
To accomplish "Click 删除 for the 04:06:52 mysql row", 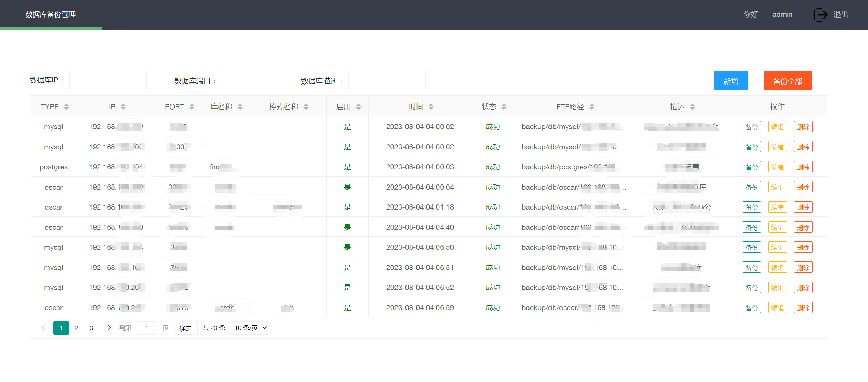I will click(803, 288).
